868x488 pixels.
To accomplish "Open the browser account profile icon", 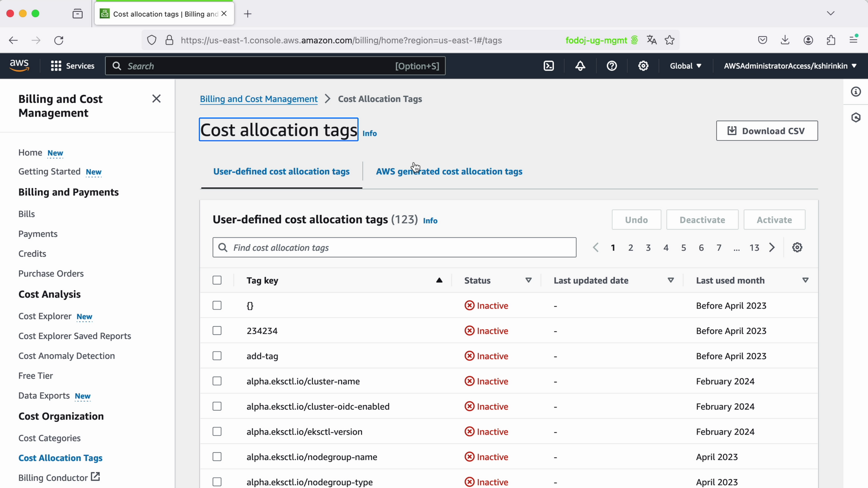I will click(x=808, y=40).
